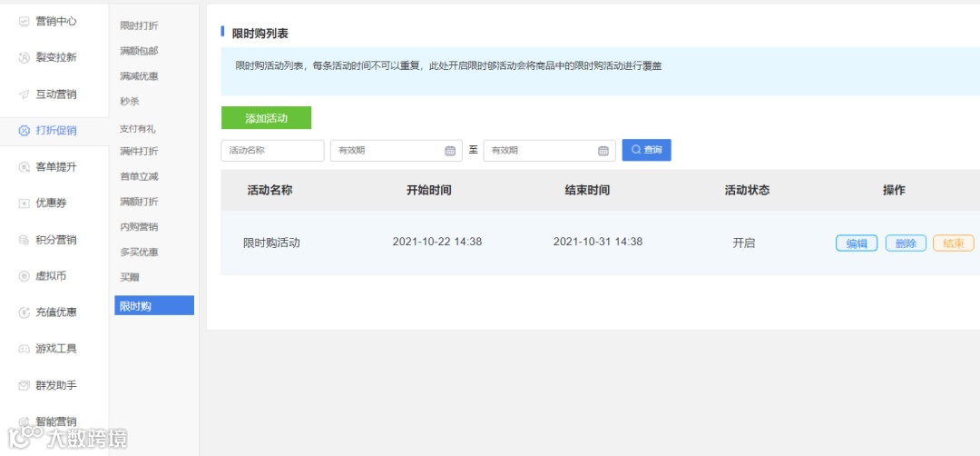Open 充值优惠 menu
This screenshot has height=456, width=980.
[54, 312]
